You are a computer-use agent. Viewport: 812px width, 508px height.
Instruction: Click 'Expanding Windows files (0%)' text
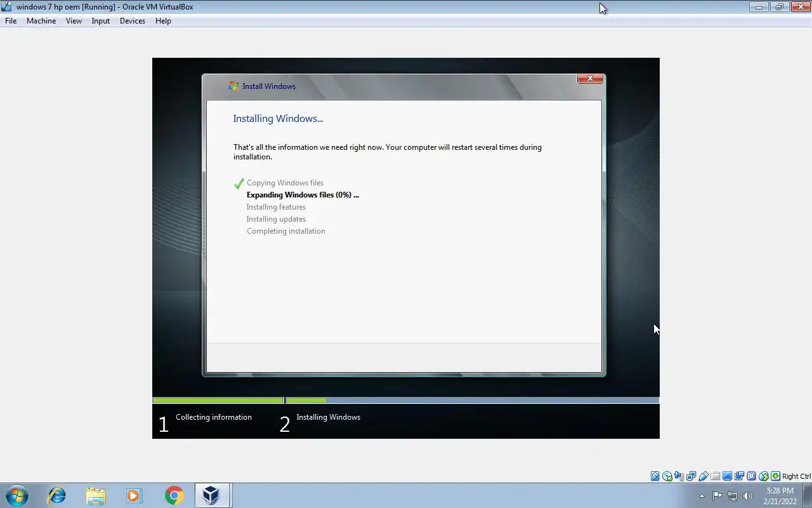point(303,195)
